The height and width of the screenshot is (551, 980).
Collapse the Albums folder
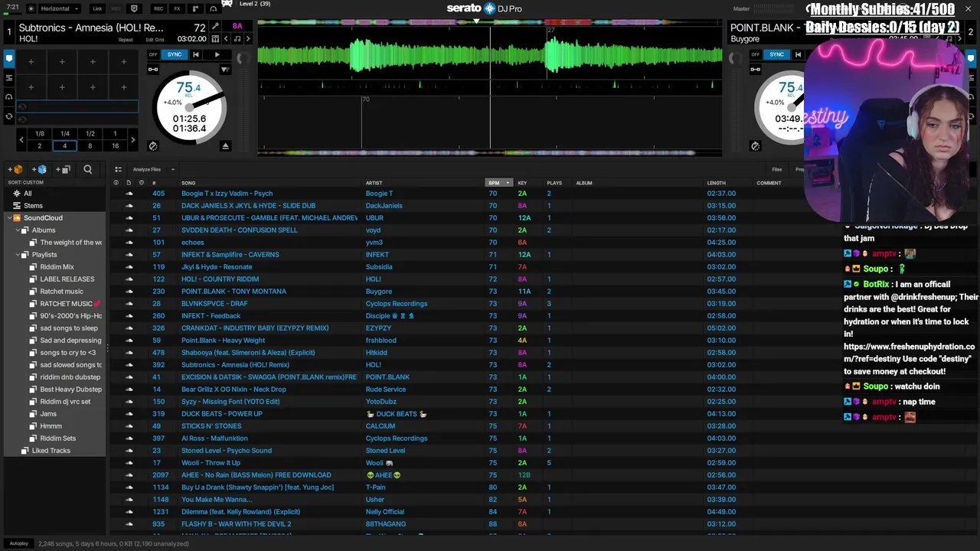point(18,230)
